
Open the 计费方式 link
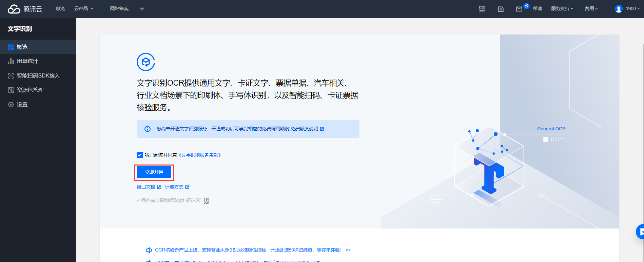(x=174, y=187)
